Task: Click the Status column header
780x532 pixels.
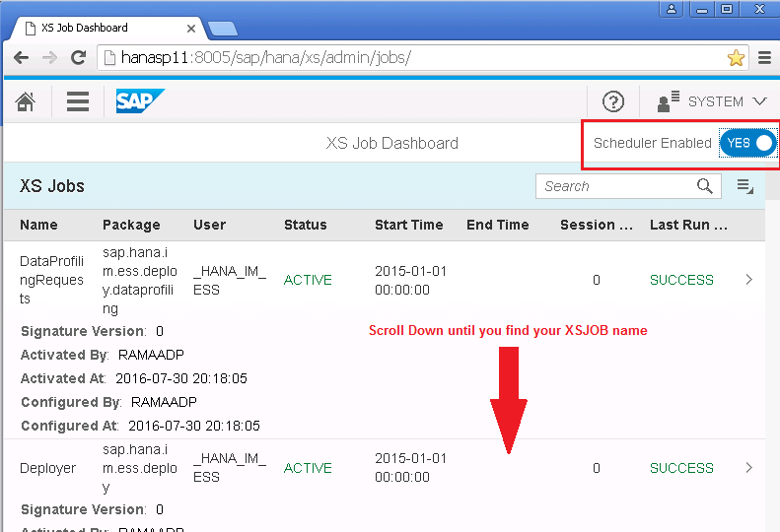Action: click(306, 225)
